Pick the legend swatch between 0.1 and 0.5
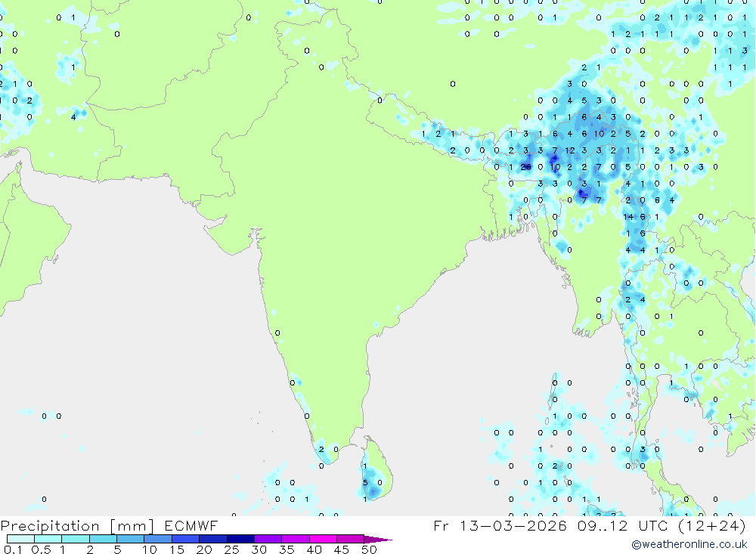 click(20, 539)
